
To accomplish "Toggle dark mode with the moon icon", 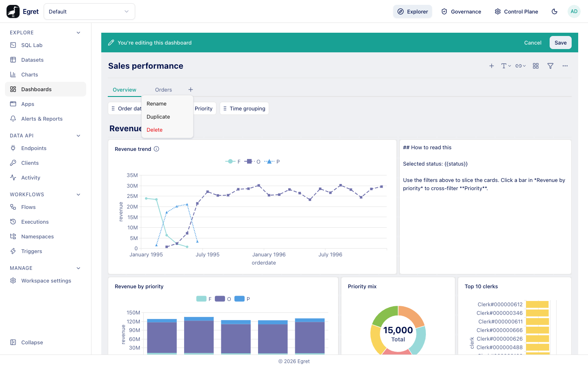I will pos(555,11).
